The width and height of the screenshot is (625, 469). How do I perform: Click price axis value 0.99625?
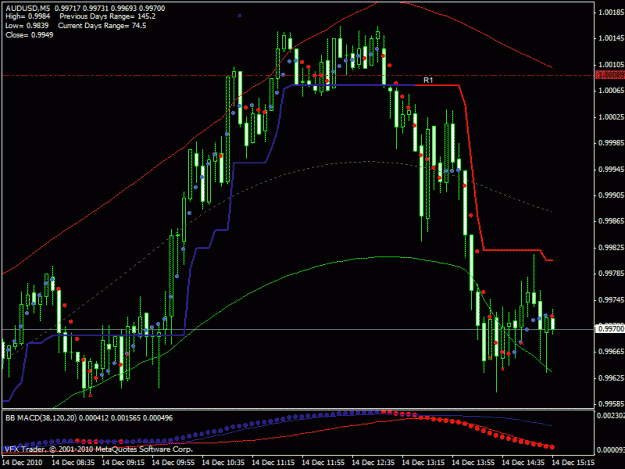coord(611,378)
